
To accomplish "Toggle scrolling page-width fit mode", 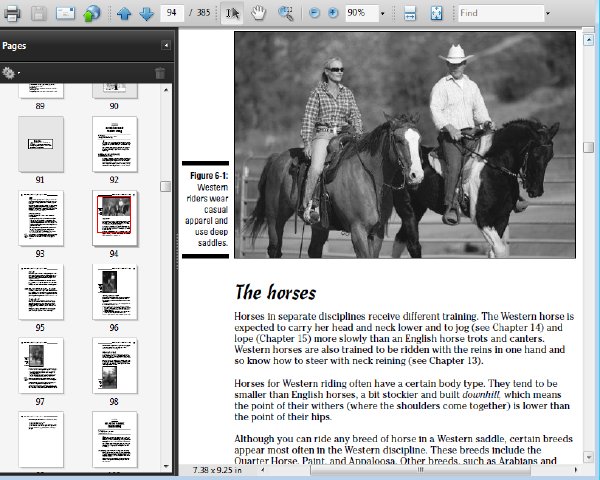I will [410, 13].
